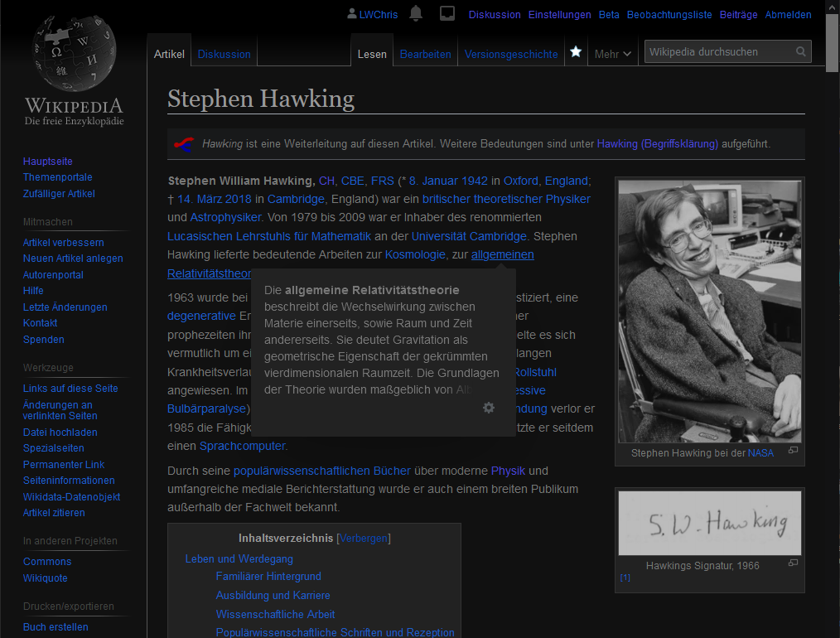The image size is (840, 638).
Task: Click Artikel verbessern in sidebar
Action: pyautogui.click(x=63, y=243)
